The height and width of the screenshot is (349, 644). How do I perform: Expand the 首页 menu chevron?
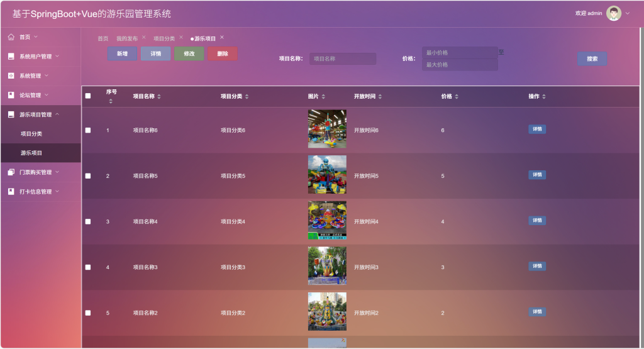click(x=36, y=36)
